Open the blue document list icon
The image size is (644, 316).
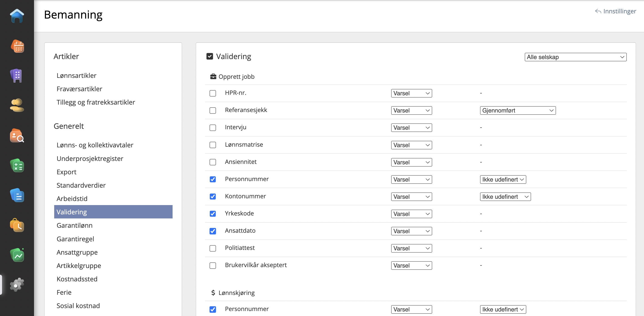click(17, 195)
